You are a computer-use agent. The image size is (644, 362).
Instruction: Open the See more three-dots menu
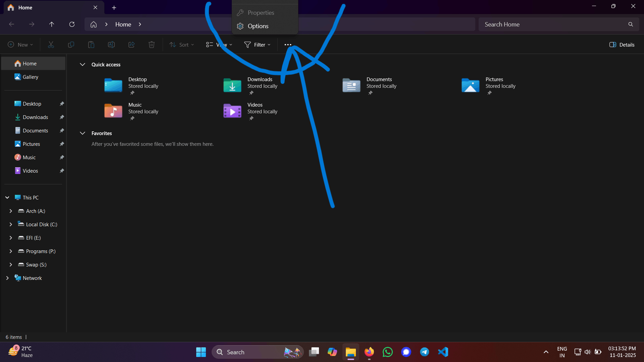pyautogui.click(x=288, y=45)
